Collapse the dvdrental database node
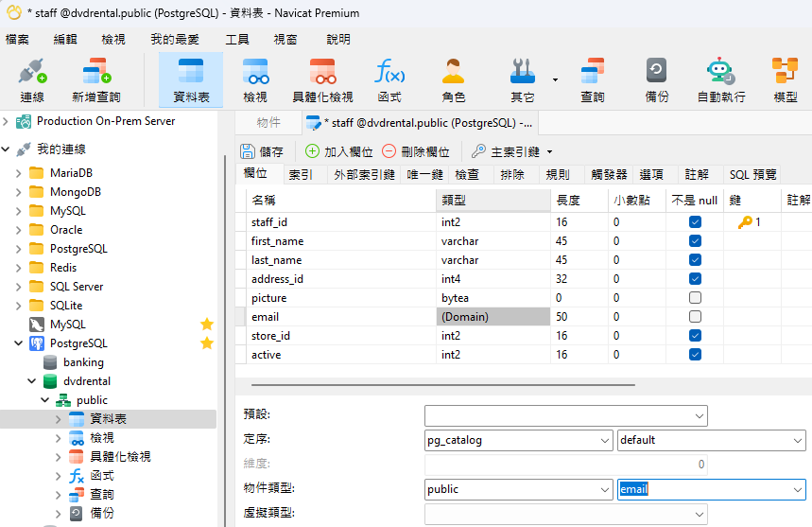Image resolution: width=812 pixels, height=527 pixels. 31,381
